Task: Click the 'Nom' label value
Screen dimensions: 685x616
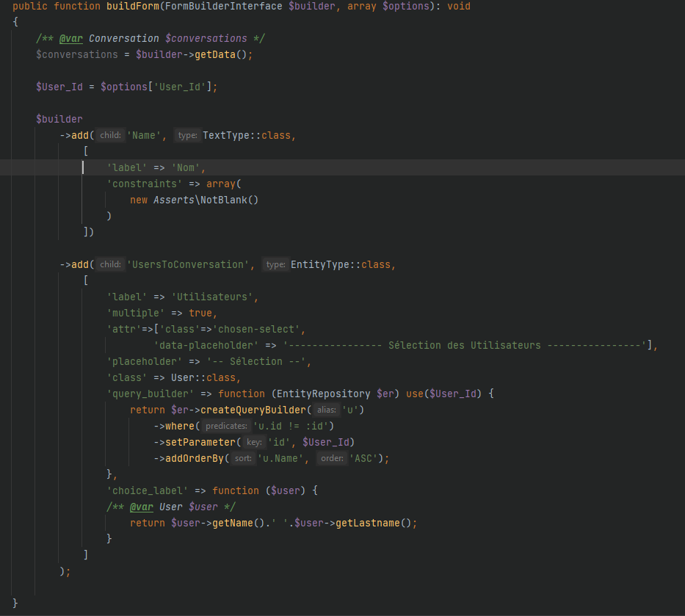Action: [186, 167]
